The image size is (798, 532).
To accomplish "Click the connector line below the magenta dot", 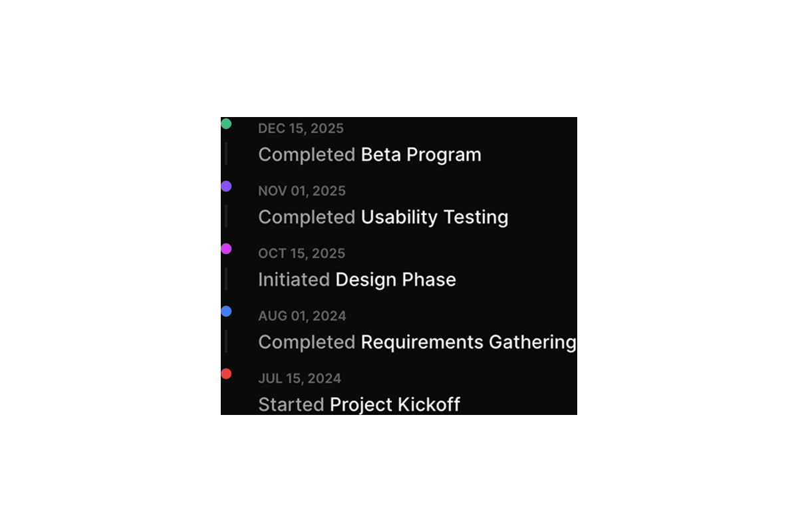I will 226,279.
